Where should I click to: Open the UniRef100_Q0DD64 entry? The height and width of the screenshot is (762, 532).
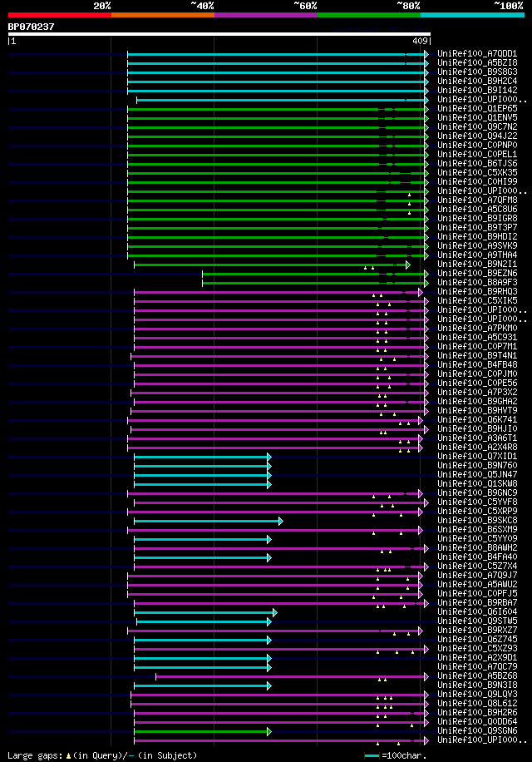pyautogui.click(x=477, y=722)
